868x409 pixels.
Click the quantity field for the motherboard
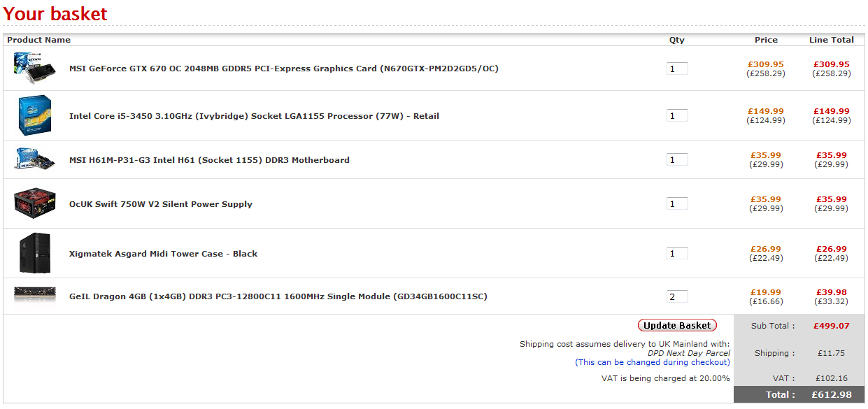[677, 160]
